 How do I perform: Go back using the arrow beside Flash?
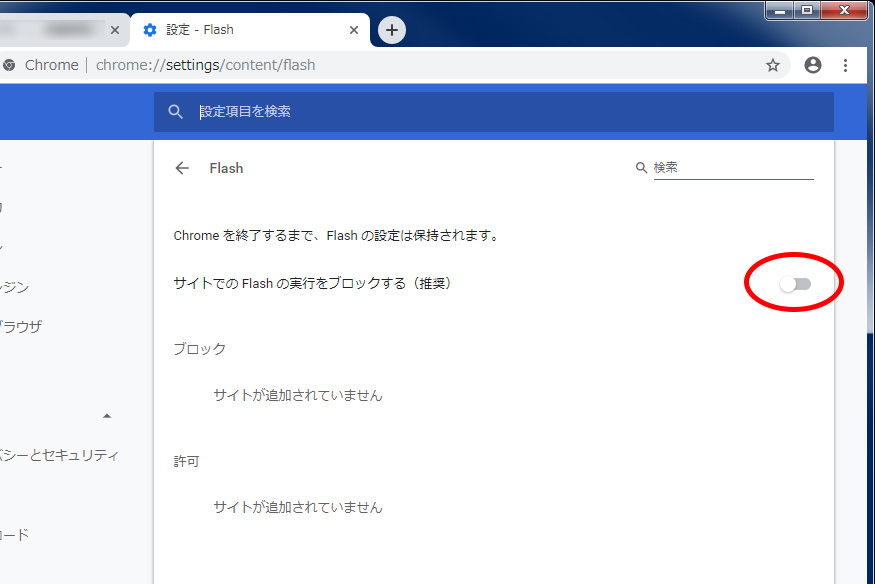182,168
